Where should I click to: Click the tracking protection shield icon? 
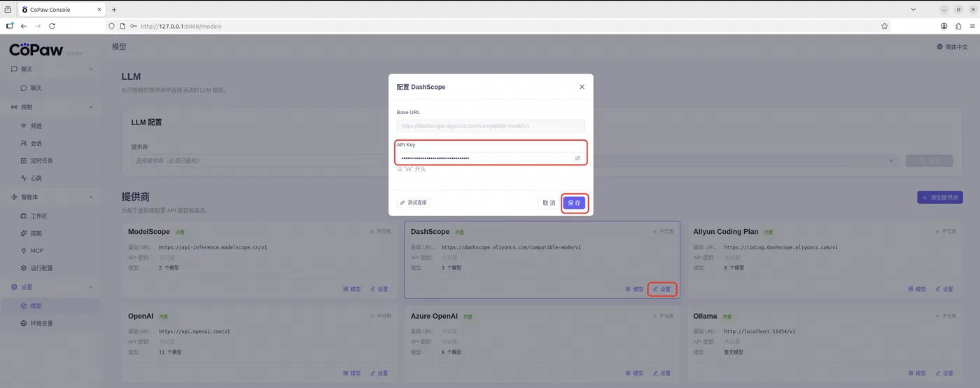[111, 26]
